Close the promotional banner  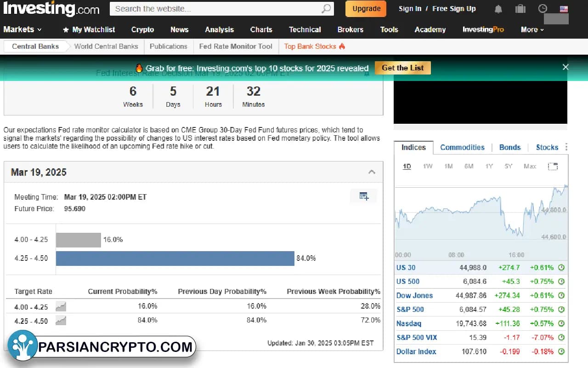(x=565, y=67)
